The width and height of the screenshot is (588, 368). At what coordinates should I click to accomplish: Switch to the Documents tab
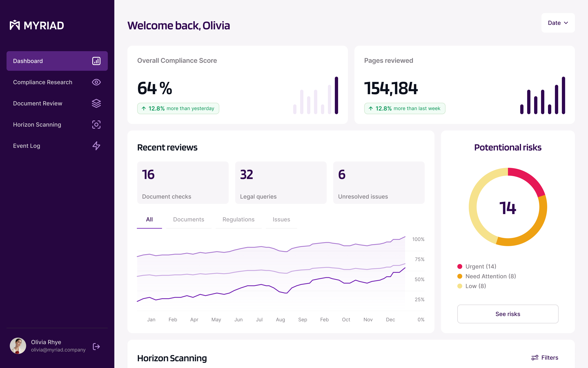coord(189,219)
